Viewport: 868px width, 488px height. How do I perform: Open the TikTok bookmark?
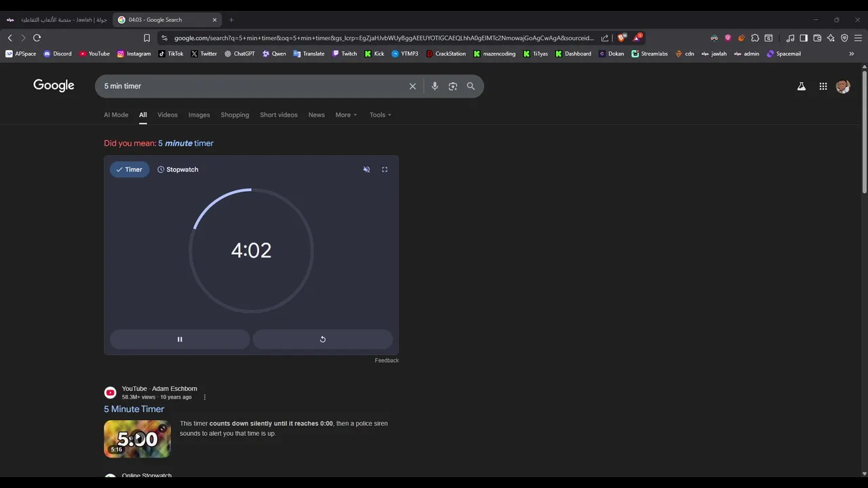[x=171, y=54]
